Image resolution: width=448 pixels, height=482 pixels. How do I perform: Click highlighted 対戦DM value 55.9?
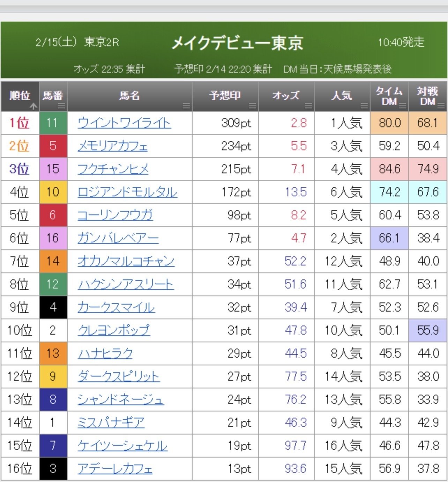[428, 330]
